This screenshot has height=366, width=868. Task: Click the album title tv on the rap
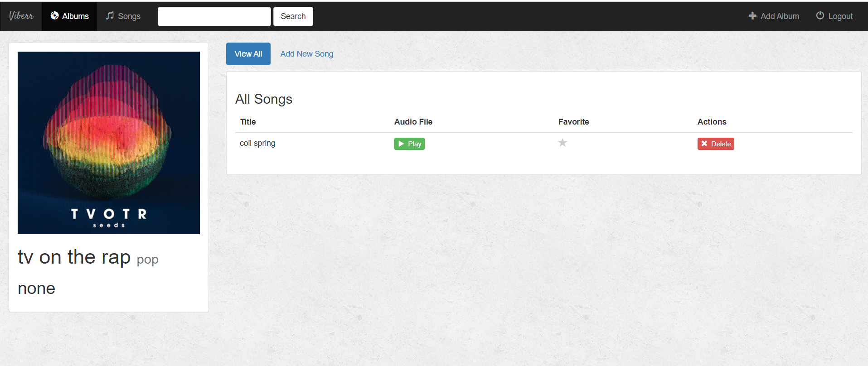point(74,257)
